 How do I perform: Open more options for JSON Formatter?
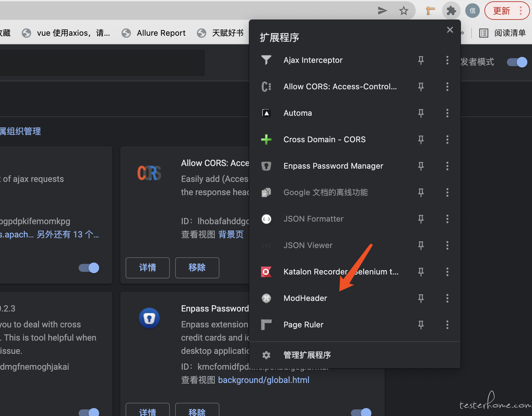[x=447, y=219]
